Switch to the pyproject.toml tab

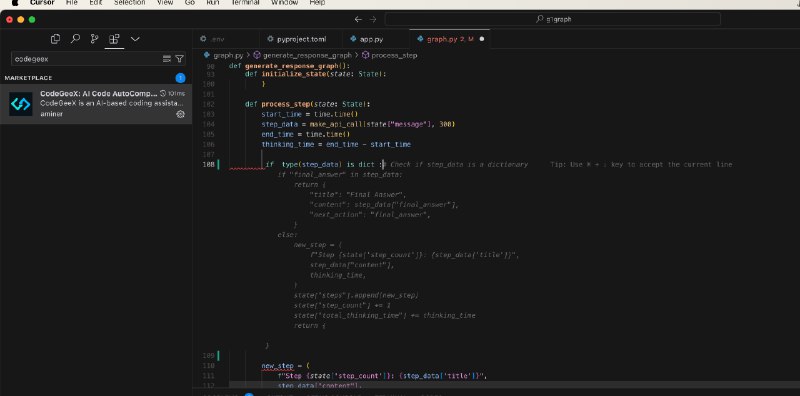pyautogui.click(x=301, y=39)
